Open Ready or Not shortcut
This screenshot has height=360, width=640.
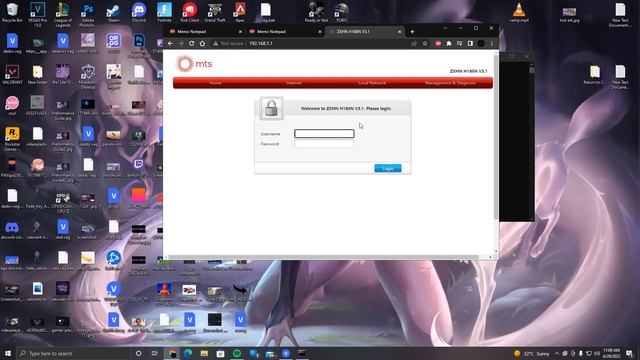pyautogui.click(x=316, y=13)
